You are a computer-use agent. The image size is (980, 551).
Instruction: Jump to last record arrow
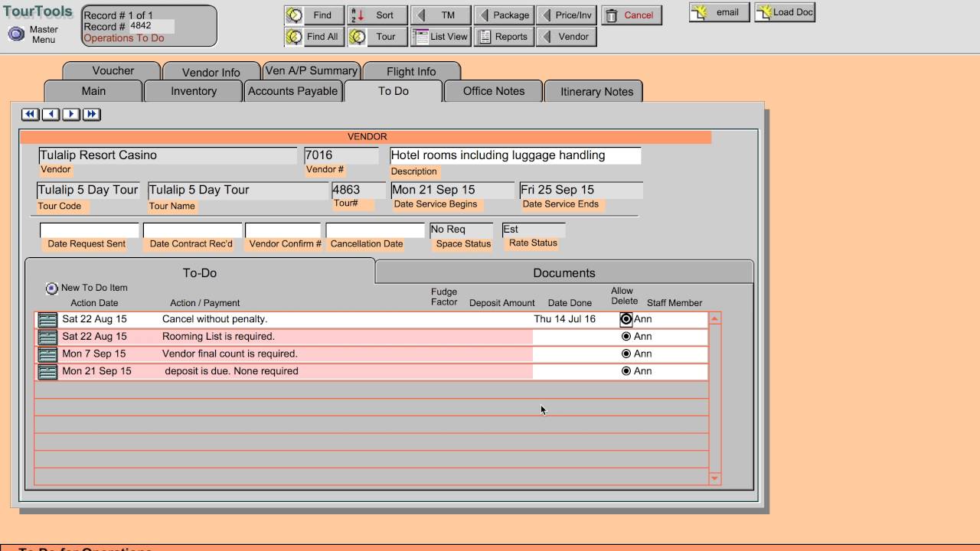(92, 114)
